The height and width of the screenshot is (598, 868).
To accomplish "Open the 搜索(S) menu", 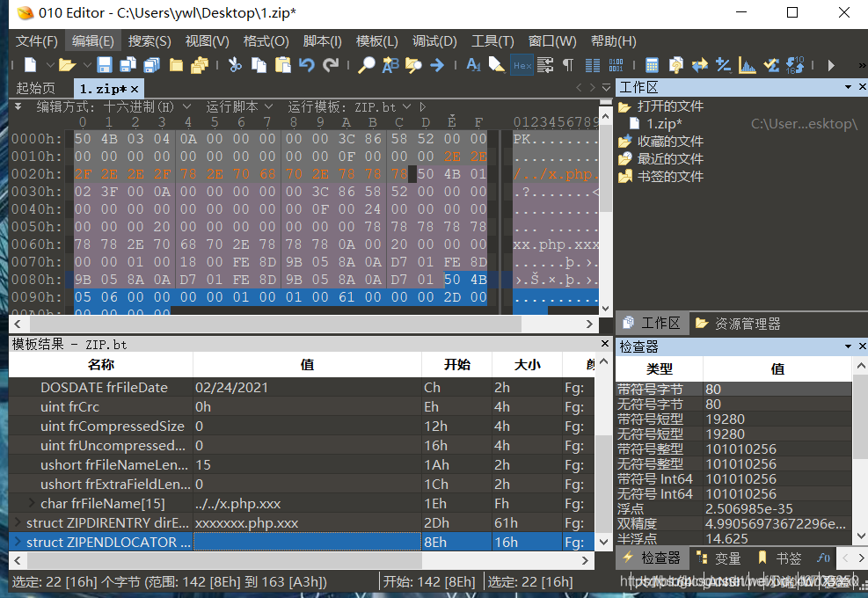I will (x=150, y=41).
